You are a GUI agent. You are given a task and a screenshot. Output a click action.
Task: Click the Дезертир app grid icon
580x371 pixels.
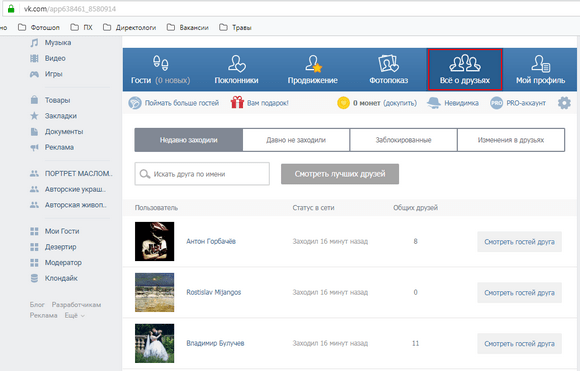pos(34,247)
